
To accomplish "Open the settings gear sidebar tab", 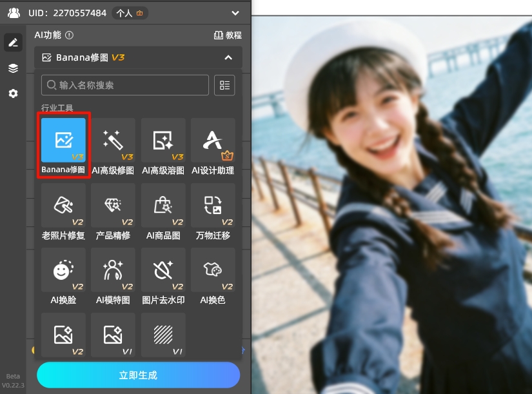I will [x=13, y=94].
